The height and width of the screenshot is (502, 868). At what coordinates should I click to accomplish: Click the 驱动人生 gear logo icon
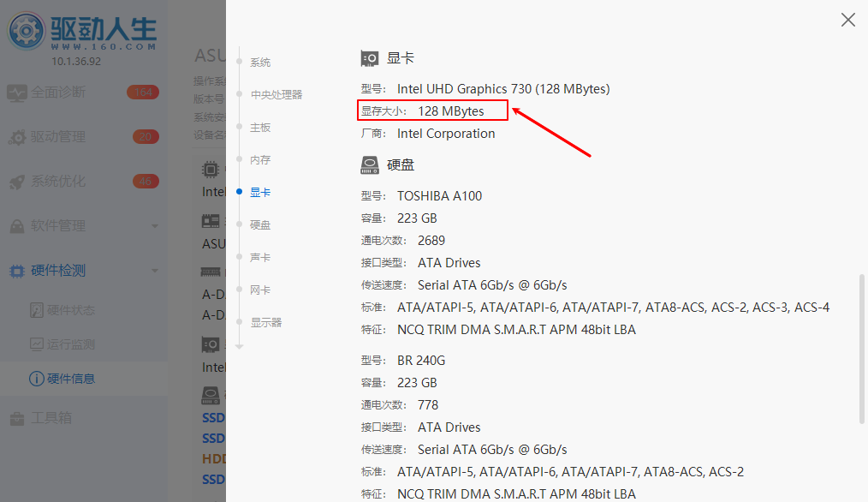click(x=26, y=31)
